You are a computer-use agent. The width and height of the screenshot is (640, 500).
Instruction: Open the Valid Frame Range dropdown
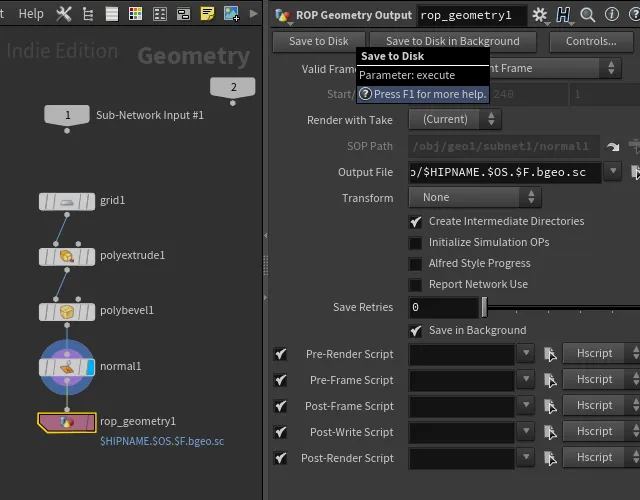(556, 68)
